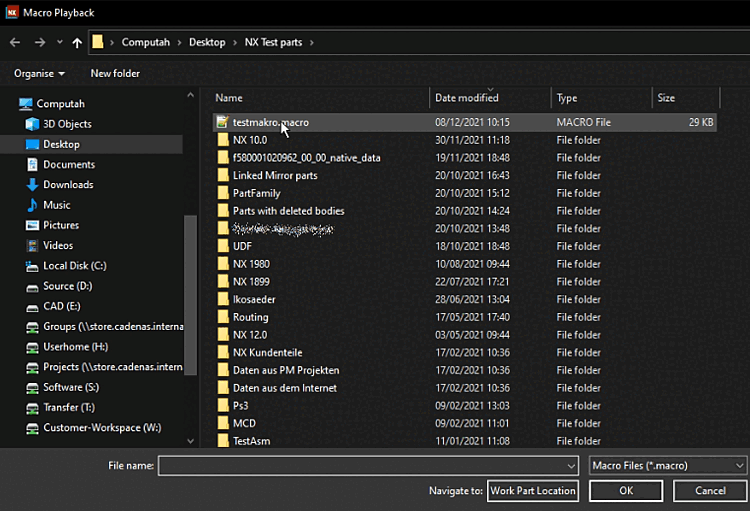750x511 pixels.
Task: Sort by the Name column header
Action: [x=230, y=98]
